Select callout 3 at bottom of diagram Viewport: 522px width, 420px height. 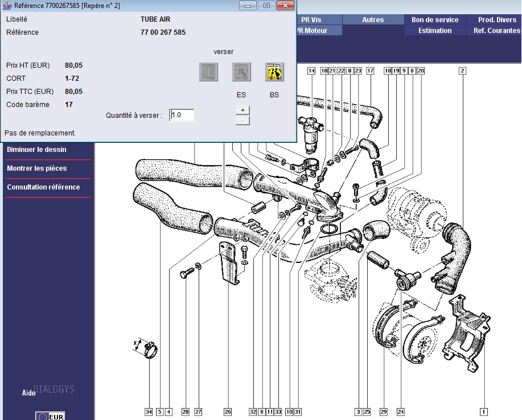358,411
